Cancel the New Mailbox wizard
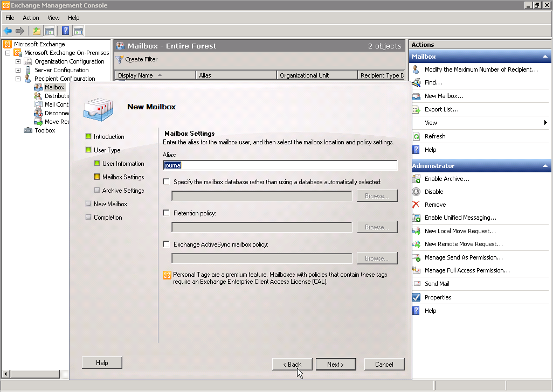 pyautogui.click(x=384, y=365)
